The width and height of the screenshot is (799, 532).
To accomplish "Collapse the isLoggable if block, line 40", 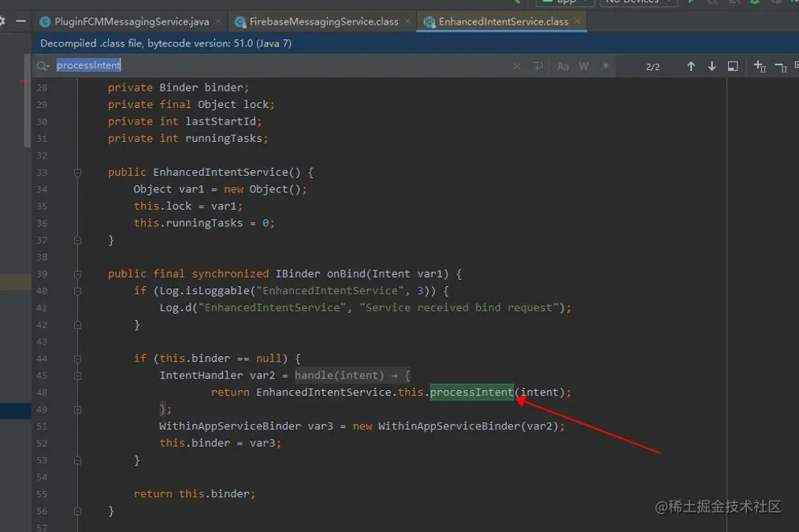I will point(77,291).
